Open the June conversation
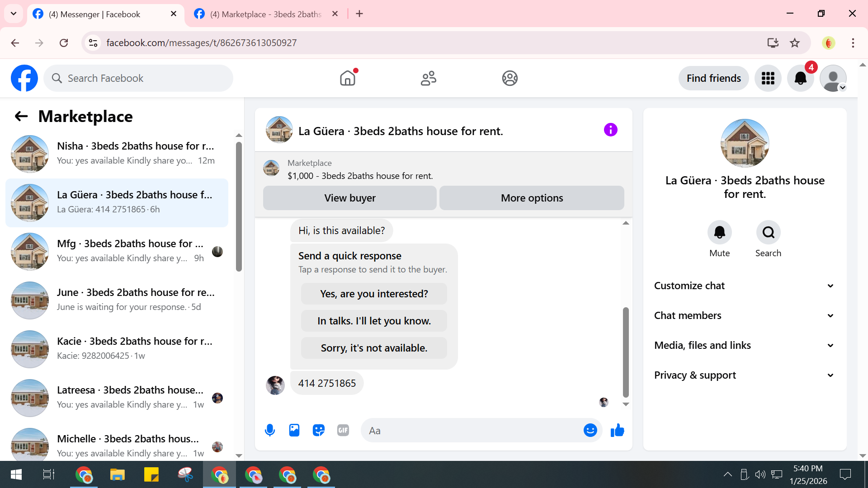Viewport: 868px width, 488px height. pos(117,300)
